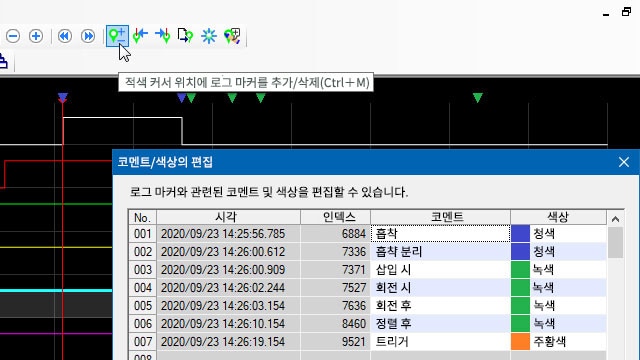This screenshot has height=360, width=640.
Task: Open the color dropdown 녹색 in row 006
Action: point(568,323)
